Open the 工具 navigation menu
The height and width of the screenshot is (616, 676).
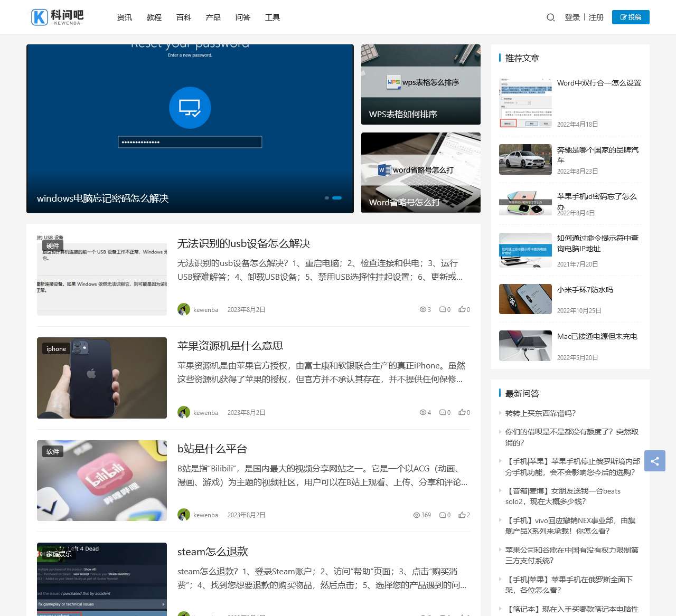273,17
